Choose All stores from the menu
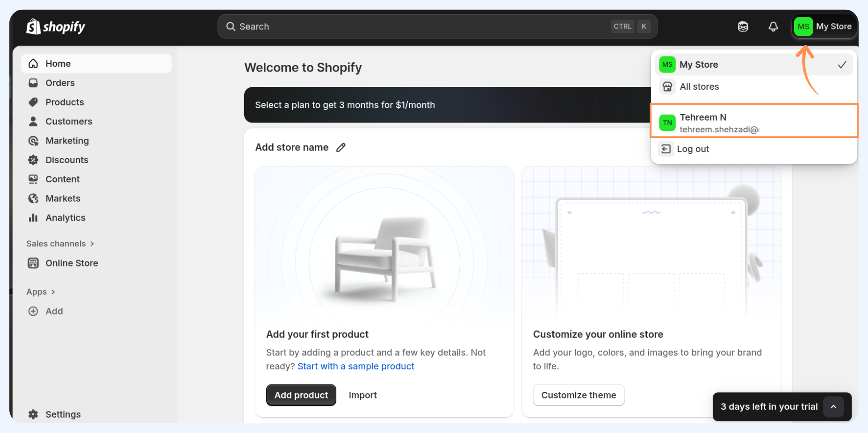 coord(754,87)
